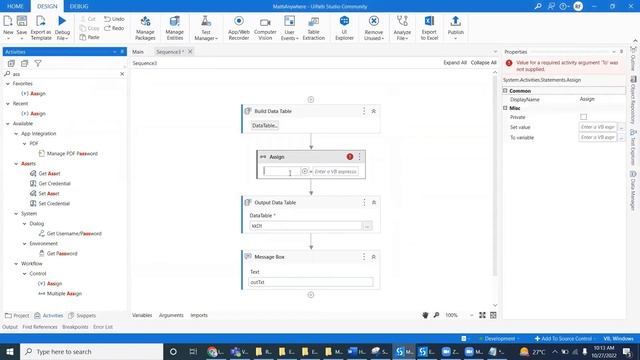Click Expand All

coord(455,62)
